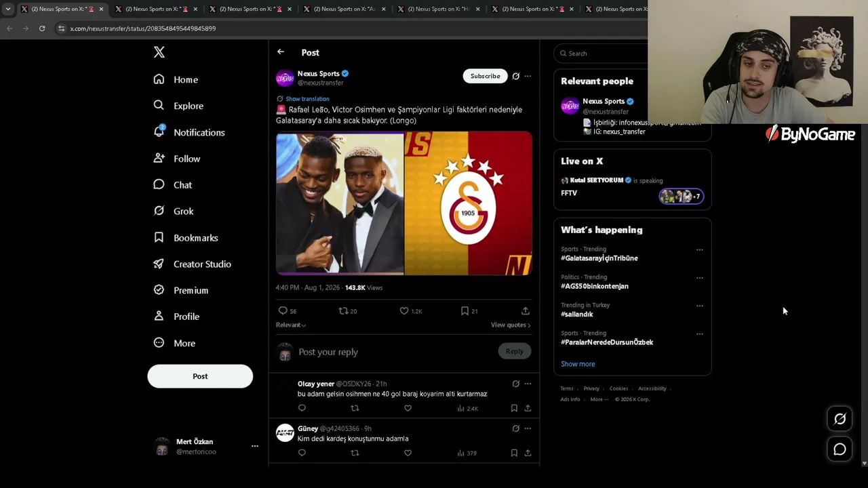Open Bookmarks from the sidebar menu

pos(186,238)
